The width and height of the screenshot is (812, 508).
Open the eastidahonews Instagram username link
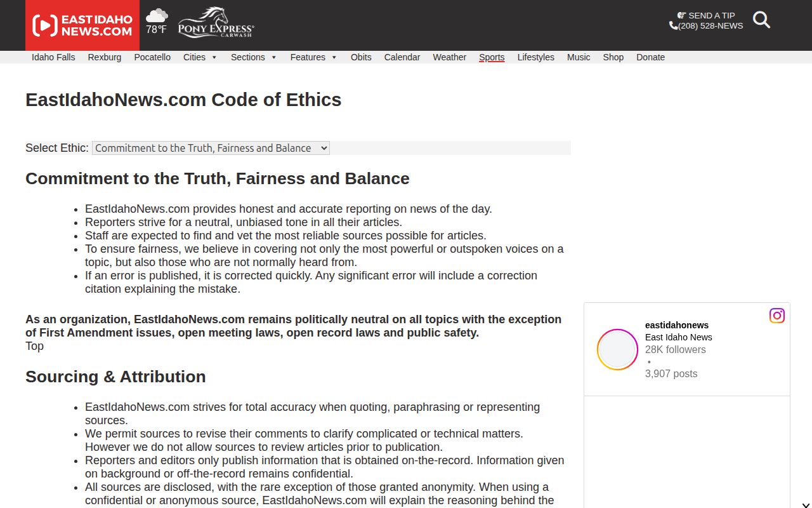pos(677,325)
